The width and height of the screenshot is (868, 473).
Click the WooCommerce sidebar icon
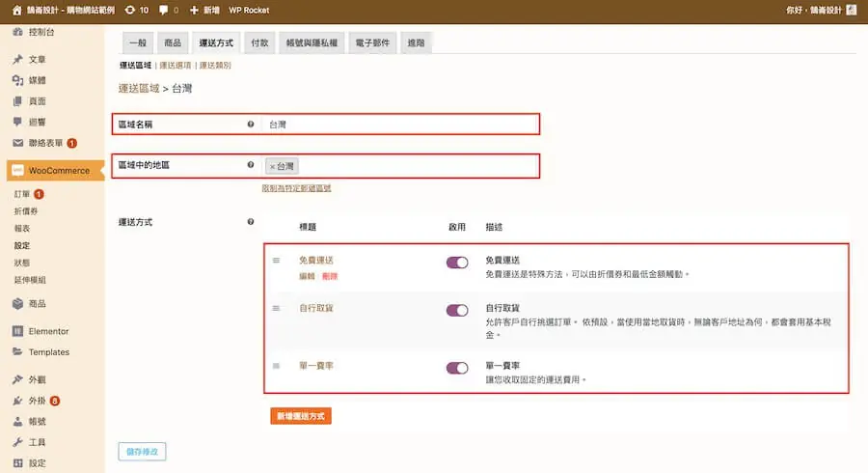(17, 171)
